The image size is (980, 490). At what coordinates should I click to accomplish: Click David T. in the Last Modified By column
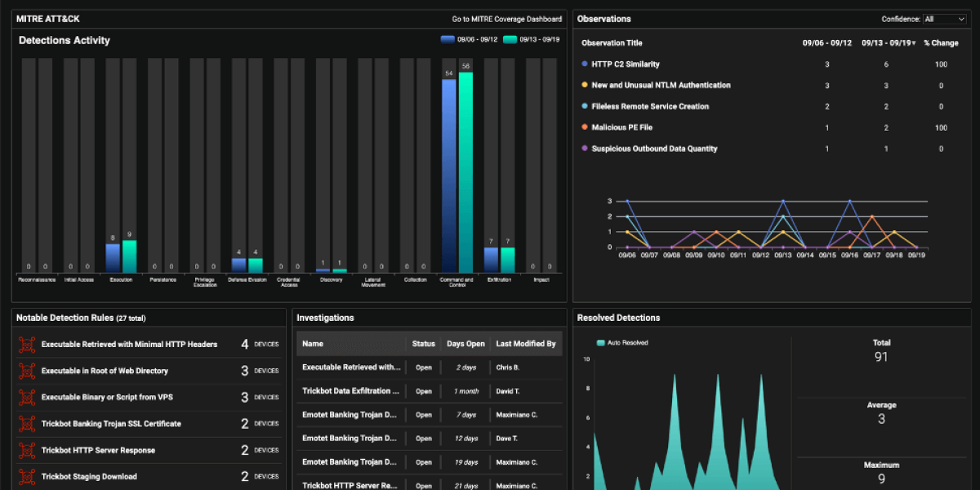tap(508, 391)
